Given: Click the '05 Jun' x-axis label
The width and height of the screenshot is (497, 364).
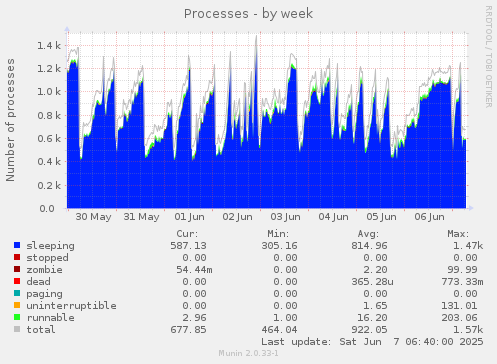Looking at the screenshot, I should [381, 217].
